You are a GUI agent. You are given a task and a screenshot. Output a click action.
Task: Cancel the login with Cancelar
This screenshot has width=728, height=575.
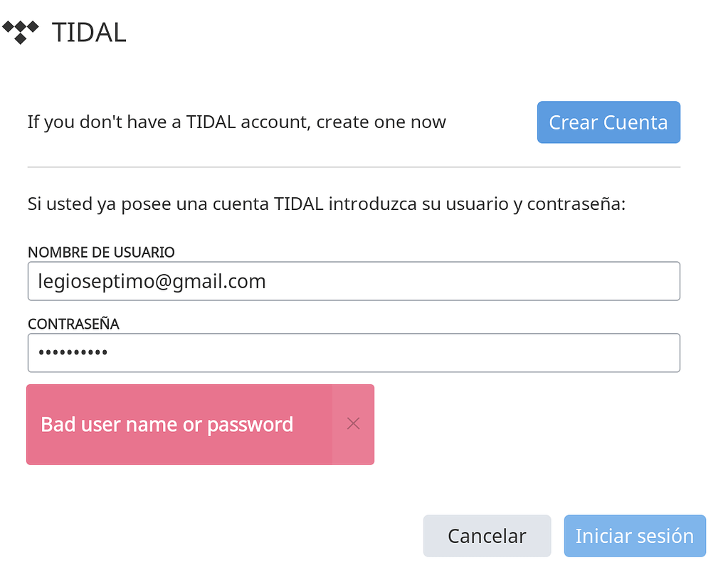pos(487,535)
